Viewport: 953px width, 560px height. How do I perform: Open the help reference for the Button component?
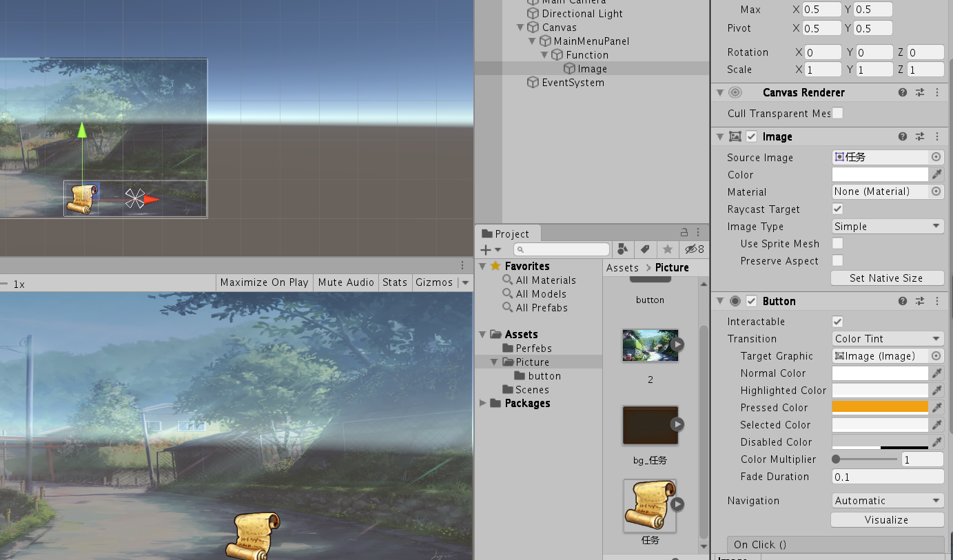(903, 301)
